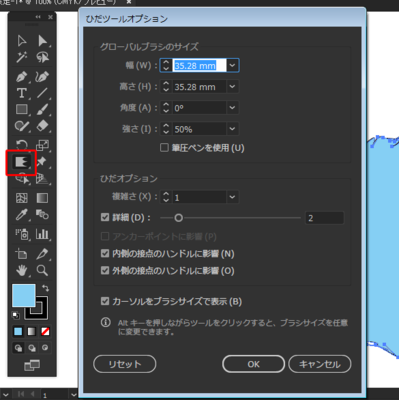Uncheck 外側の接点のハンドルに影響 (O)
Viewport: 399px width, 400px height.
[105, 270]
